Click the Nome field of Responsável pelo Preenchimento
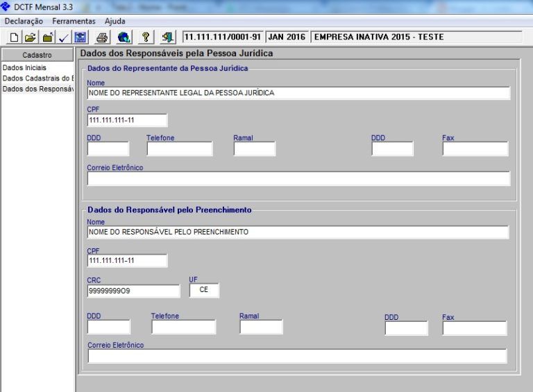The height and width of the screenshot is (392, 533). click(298, 232)
